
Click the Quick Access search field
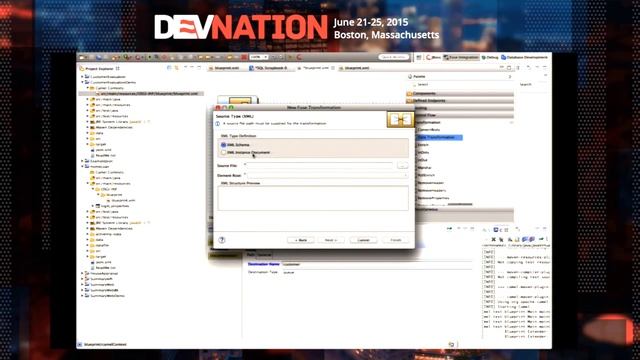point(393,57)
